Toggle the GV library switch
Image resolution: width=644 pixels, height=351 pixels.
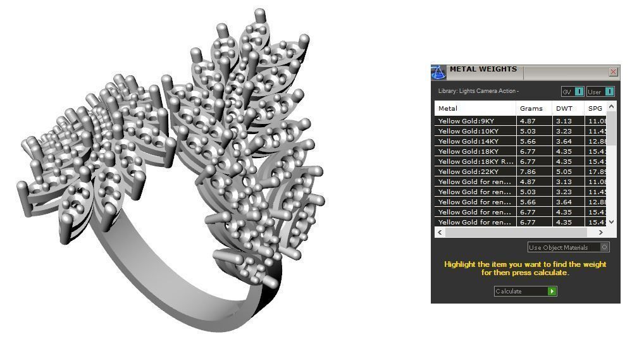pyautogui.click(x=573, y=92)
